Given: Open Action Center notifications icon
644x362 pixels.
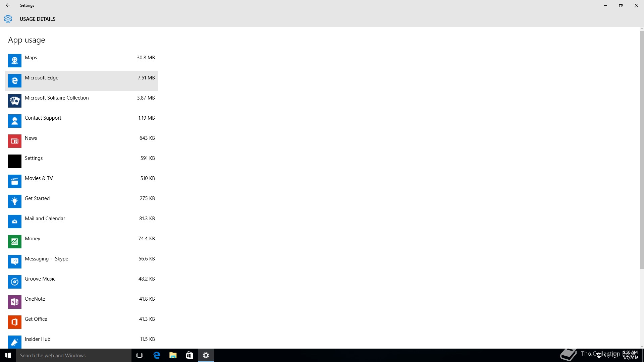Looking at the screenshot, I should (615, 355).
